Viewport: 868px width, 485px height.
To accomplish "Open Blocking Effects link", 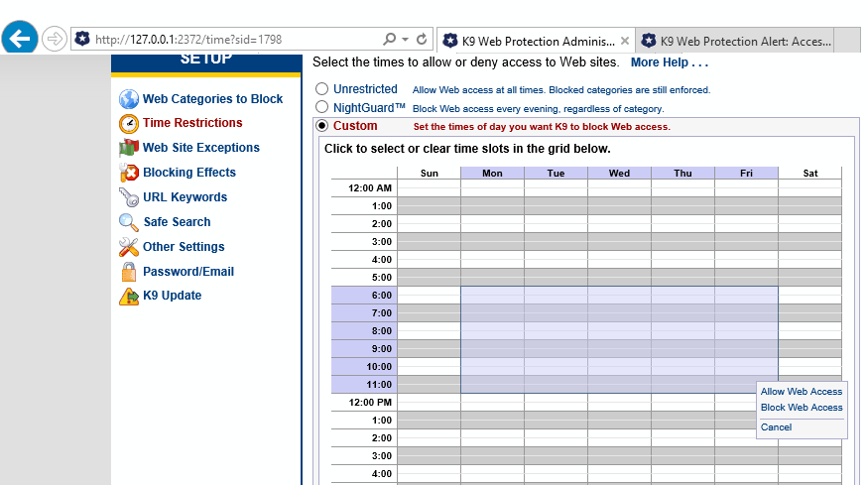I will point(189,173).
